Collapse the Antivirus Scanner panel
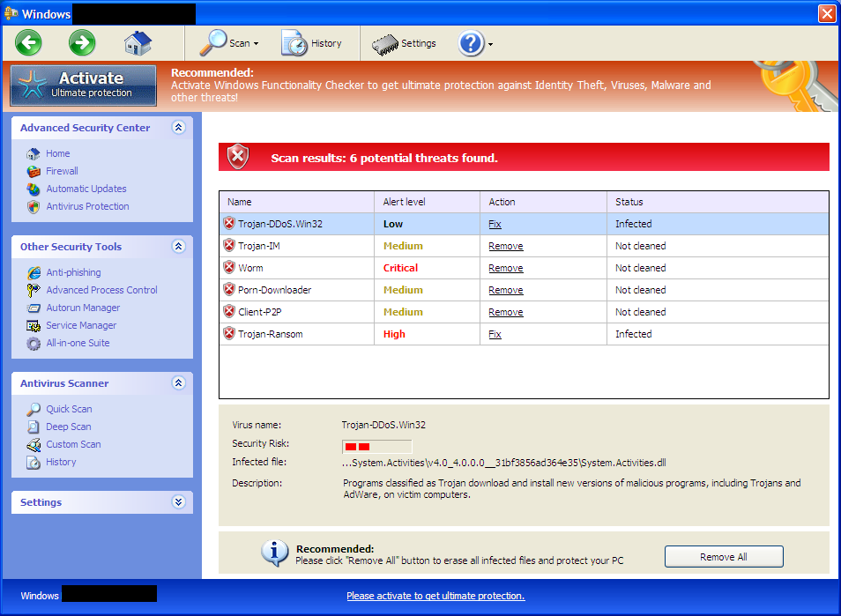This screenshot has width=841, height=616. click(179, 382)
